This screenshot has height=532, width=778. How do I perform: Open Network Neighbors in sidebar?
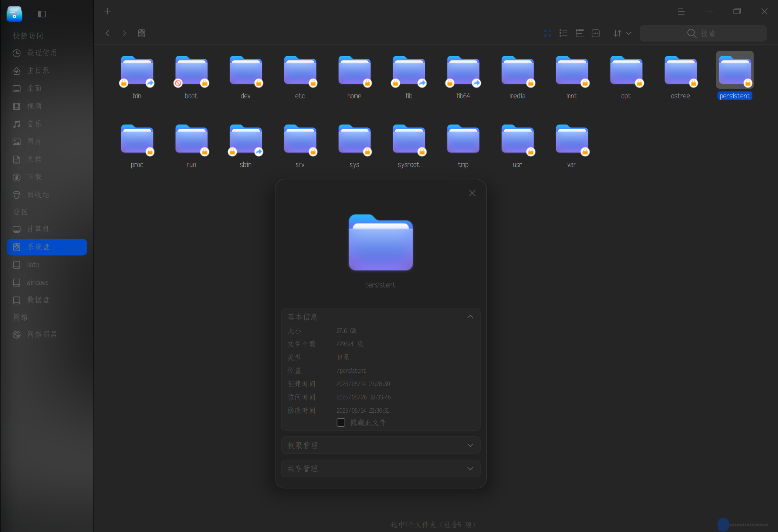point(47,334)
